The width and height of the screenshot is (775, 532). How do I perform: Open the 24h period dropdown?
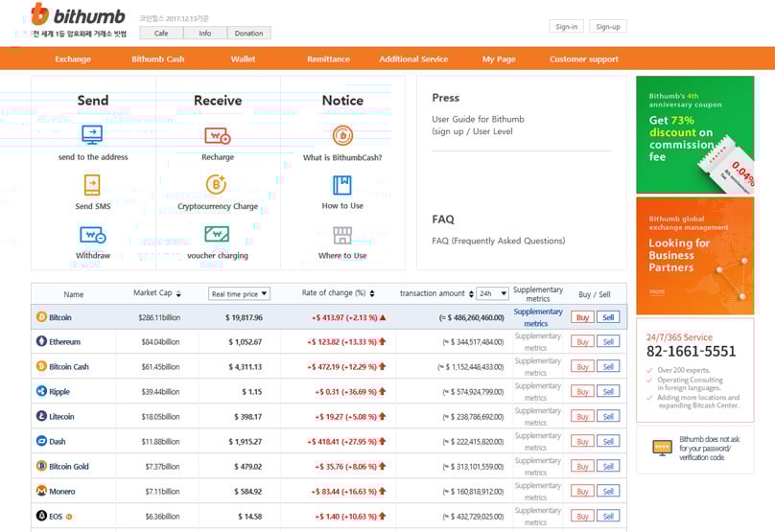click(x=492, y=293)
